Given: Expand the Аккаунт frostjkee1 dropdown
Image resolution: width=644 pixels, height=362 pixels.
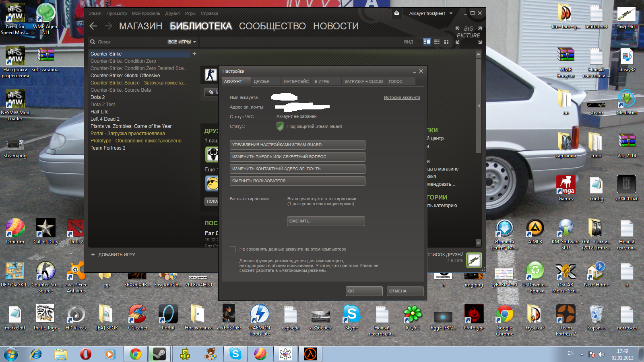Looking at the screenshot, I should click(431, 13).
